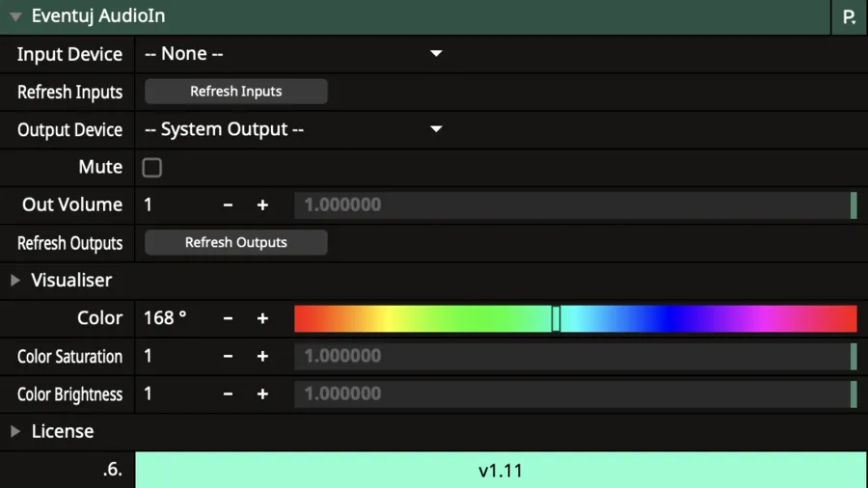The image size is (868, 488).
Task: Click the Color Brightness label
Action: click(x=69, y=393)
